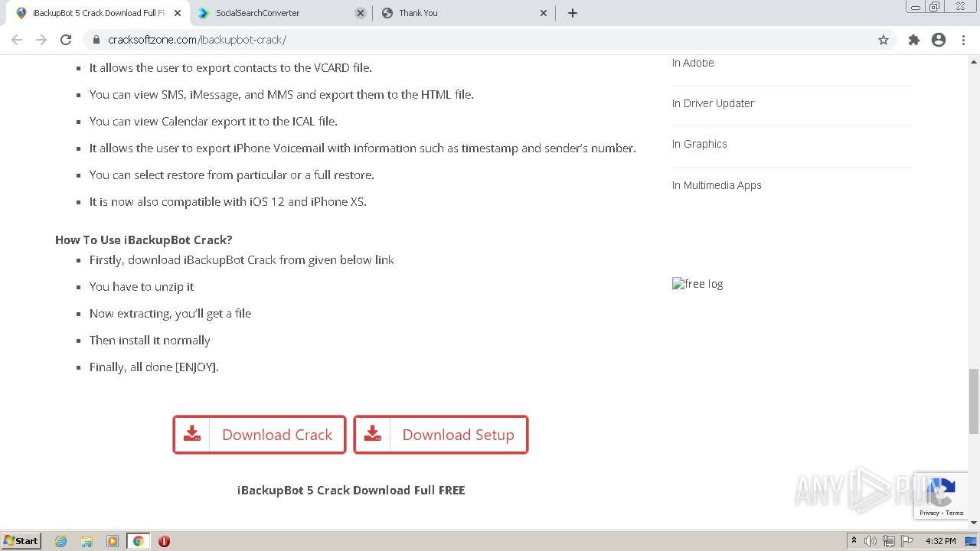Close the SocialSearchConverter tab
Viewport: 980px width, 551px height.
point(361,13)
